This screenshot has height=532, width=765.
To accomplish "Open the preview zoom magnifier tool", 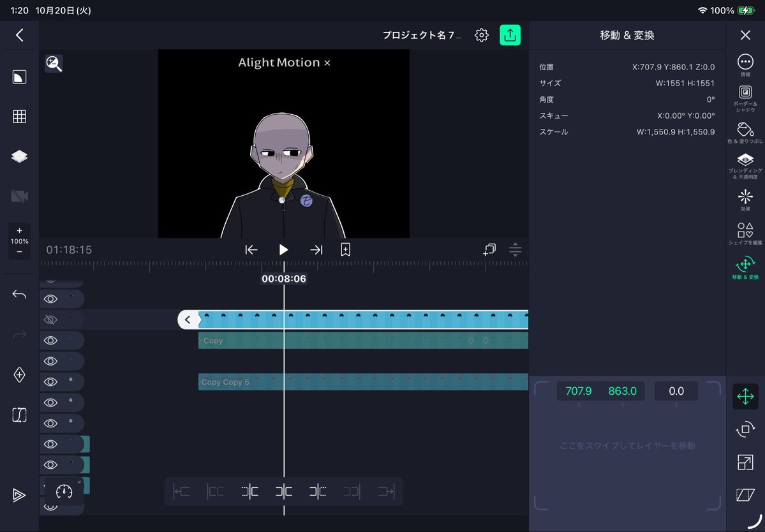I will [54, 63].
